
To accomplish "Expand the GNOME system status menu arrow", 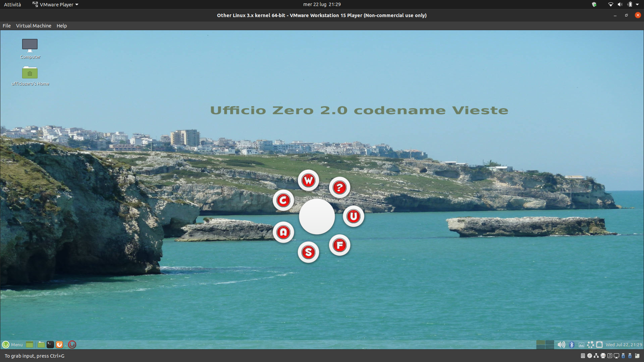I will pos(637,4).
